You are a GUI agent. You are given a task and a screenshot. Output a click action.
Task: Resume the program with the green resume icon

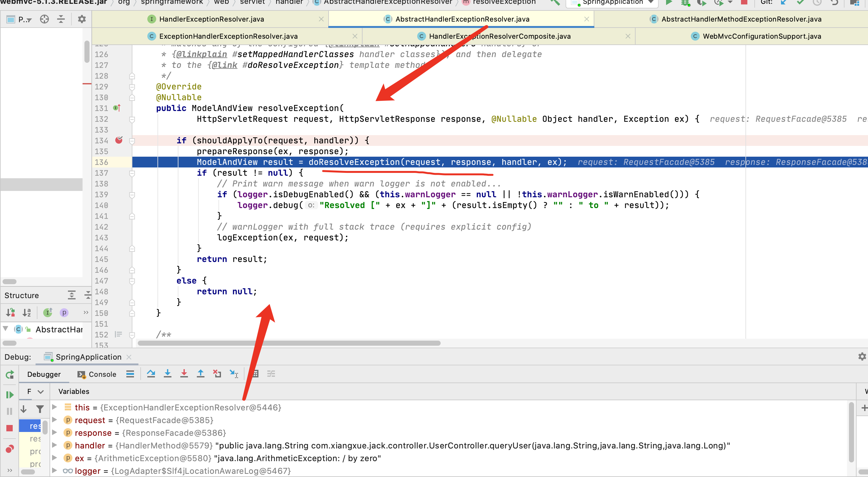[x=10, y=395]
